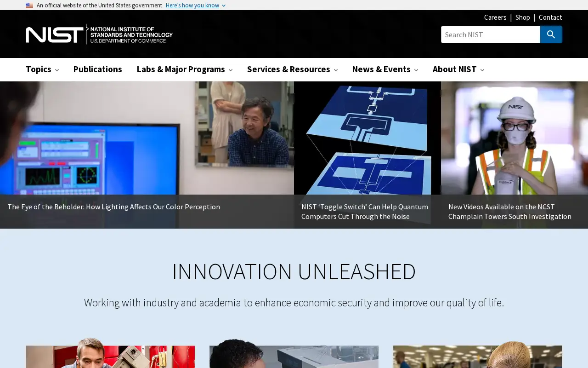Expand the 'Here's how you know' banner

pyautogui.click(x=196, y=5)
